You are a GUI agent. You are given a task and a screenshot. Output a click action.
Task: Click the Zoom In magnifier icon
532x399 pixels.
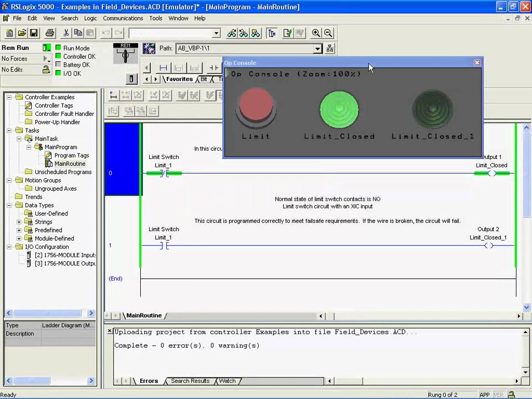(x=316, y=33)
